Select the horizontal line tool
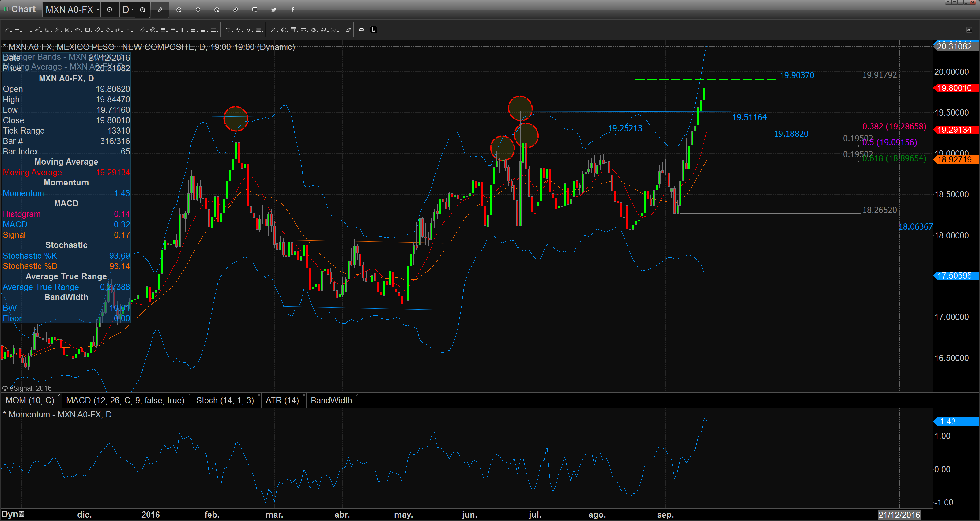 tap(17, 30)
